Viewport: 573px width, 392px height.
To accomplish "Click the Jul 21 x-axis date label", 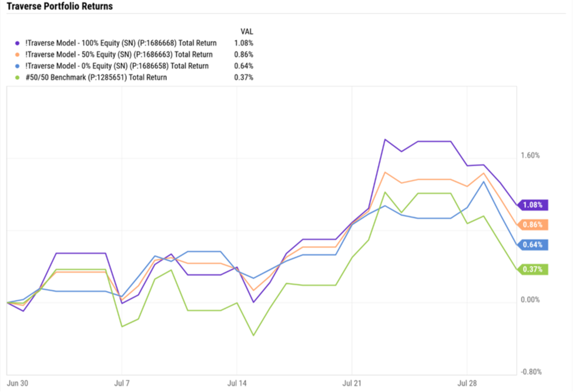I will click(351, 383).
